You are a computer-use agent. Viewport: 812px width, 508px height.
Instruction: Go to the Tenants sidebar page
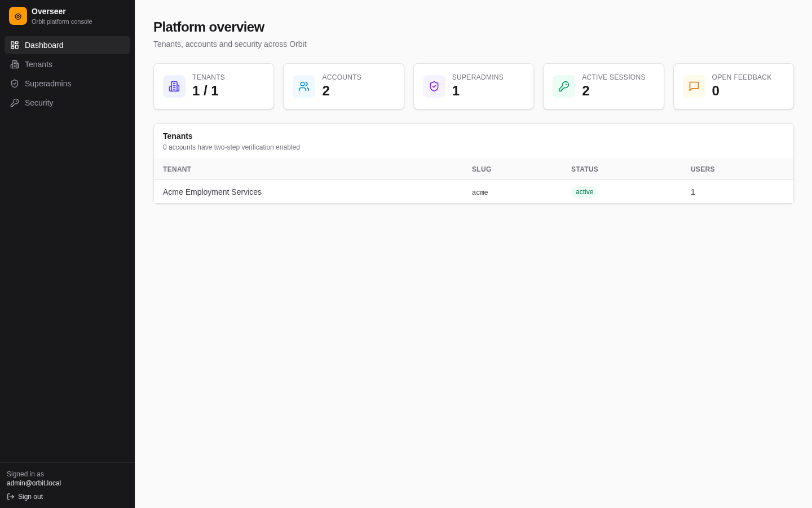pos(67,64)
